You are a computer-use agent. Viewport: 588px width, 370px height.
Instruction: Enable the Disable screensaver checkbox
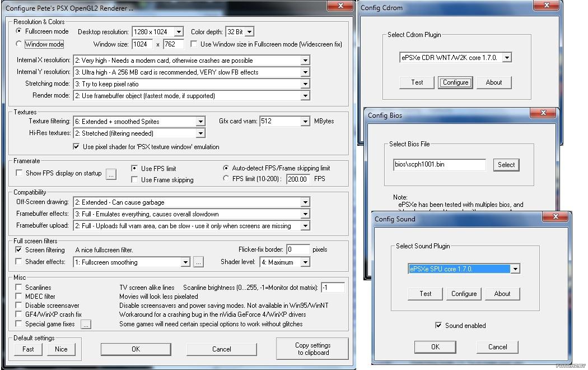pos(18,305)
